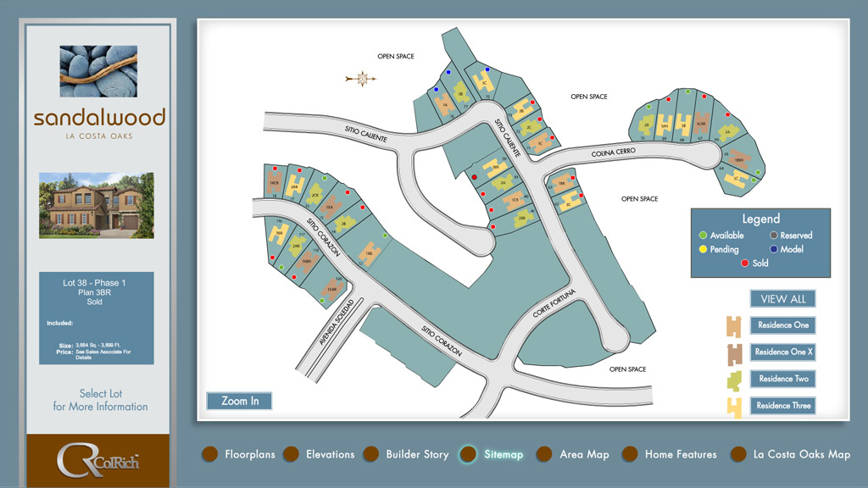Click the green available marker on lot 65
This screenshot has width=868, height=488.
tap(759, 172)
